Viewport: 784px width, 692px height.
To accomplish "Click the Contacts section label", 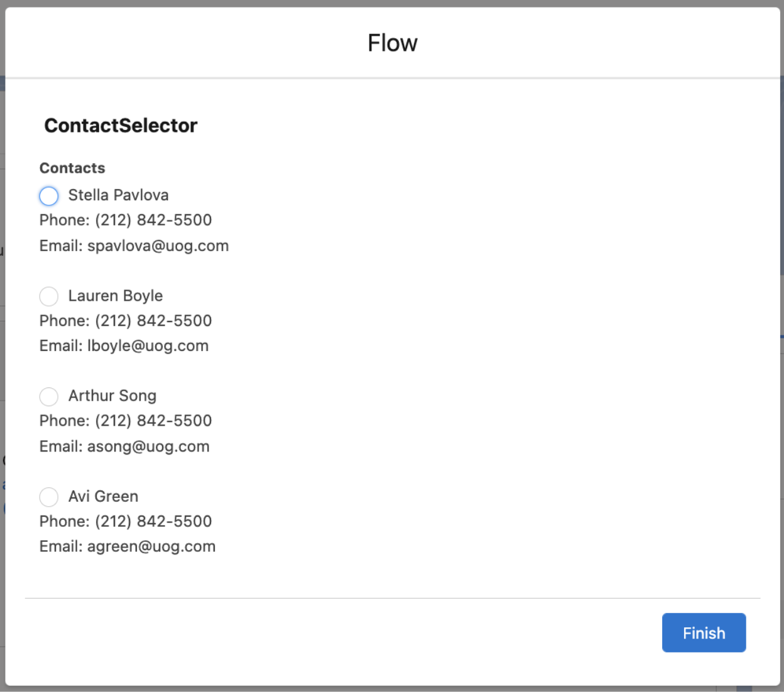I will 72,168.
